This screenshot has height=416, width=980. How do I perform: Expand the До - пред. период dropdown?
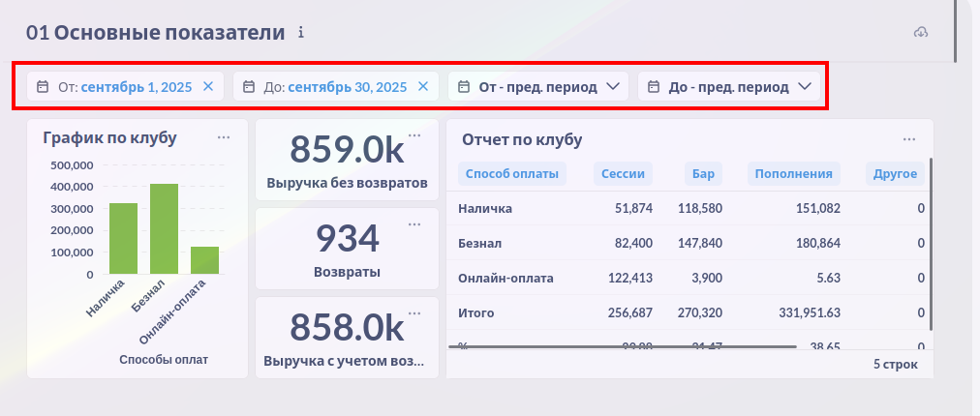729,87
